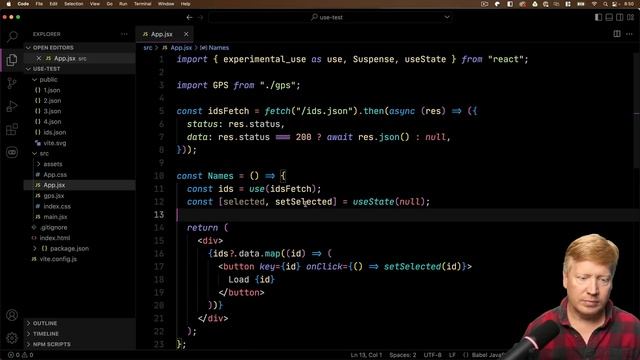Open the Manage gear menu
Screen dimensions: 640x360
click(x=12, y=338)
